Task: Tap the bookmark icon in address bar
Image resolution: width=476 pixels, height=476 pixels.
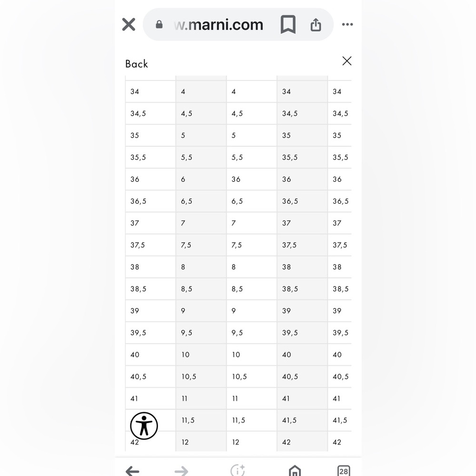Action: (x=288, y=24)
